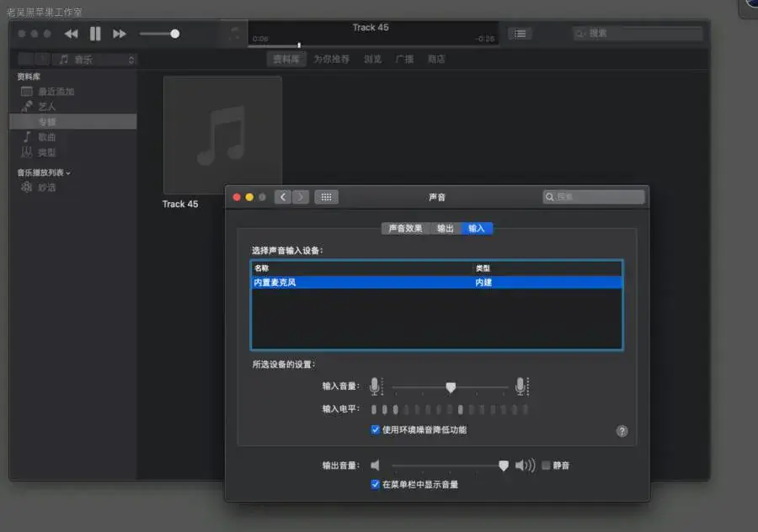Switch to the 输出 tab
This screenshot has height=532, width=758.
click(x=446, y=229)
